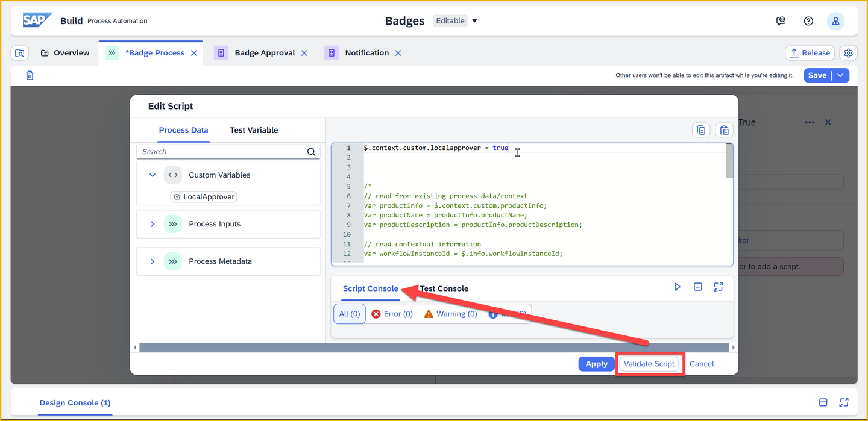Close the side panel with X
868x421 pixels.
click(828, 122)
